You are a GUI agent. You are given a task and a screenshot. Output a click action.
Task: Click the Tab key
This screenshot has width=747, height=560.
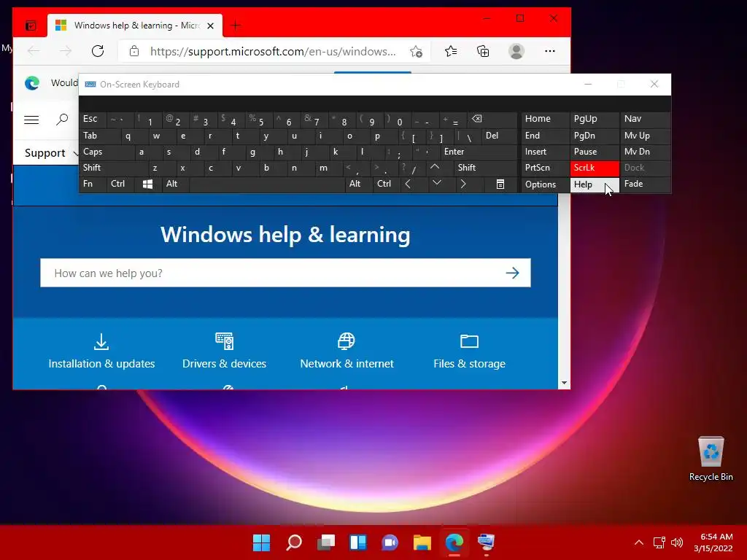coord(99,136)
